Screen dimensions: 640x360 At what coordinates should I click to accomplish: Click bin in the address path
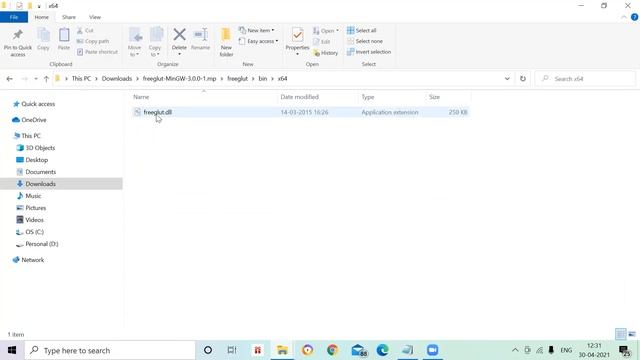point(262,78)
